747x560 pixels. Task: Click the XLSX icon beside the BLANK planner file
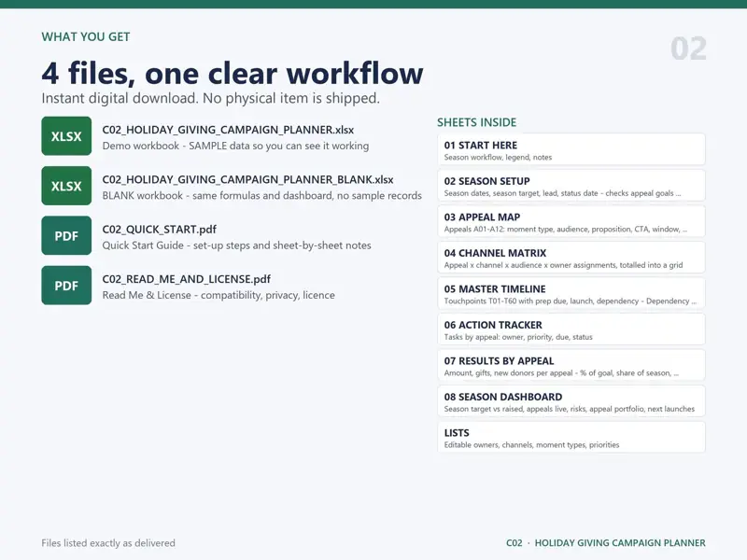[x=66, y=186]
